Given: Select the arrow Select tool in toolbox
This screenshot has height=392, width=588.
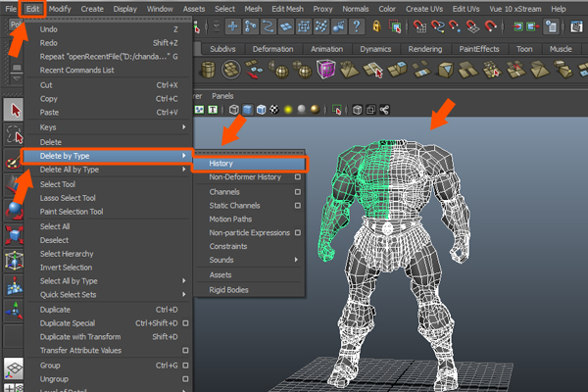Looking at the screenshot, I should pyautogui.click(x=14, y=109).
